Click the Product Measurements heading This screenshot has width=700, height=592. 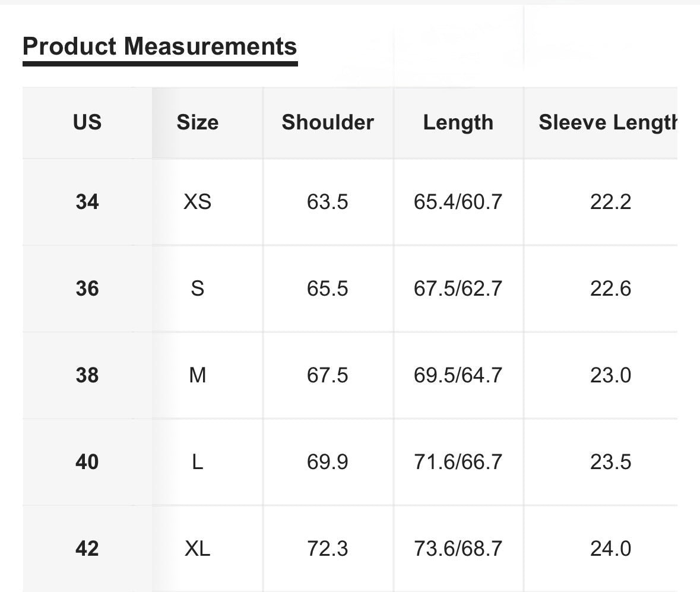160,46
